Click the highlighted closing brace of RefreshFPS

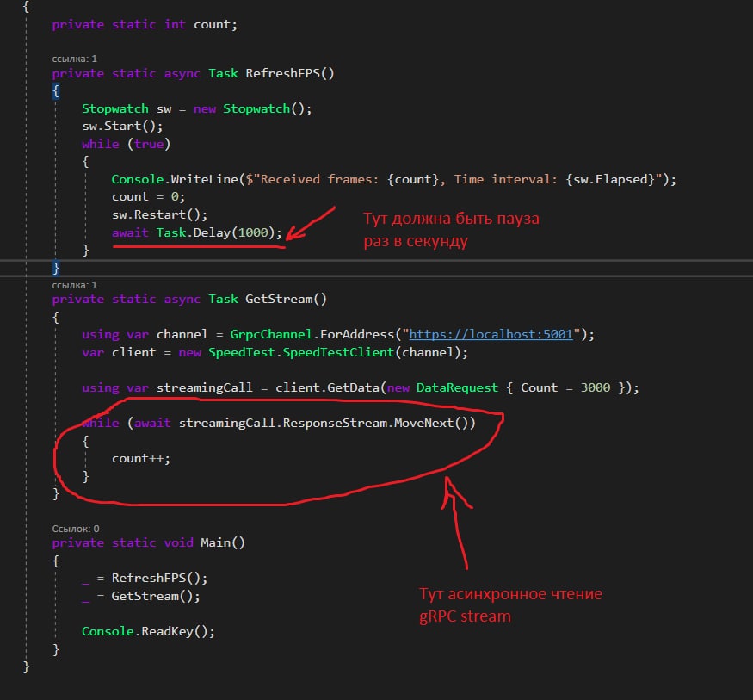click(56, 268)
